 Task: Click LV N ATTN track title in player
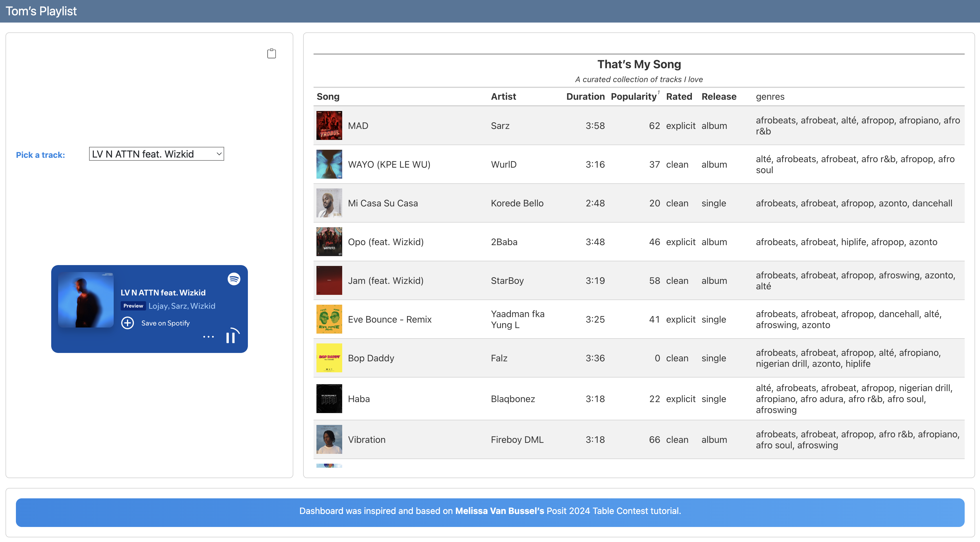[163, 293]
